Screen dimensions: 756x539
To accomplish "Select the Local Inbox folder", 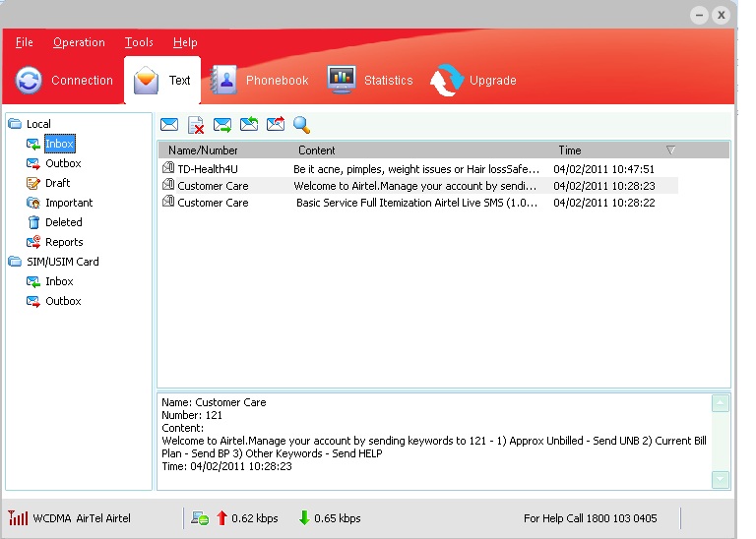I will tap(59, 144).
